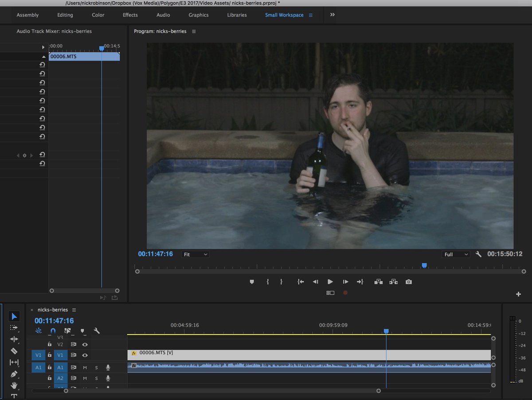Expand the workspace overflow chevron menu
This screenshot has height=400, width=532.
332,15
